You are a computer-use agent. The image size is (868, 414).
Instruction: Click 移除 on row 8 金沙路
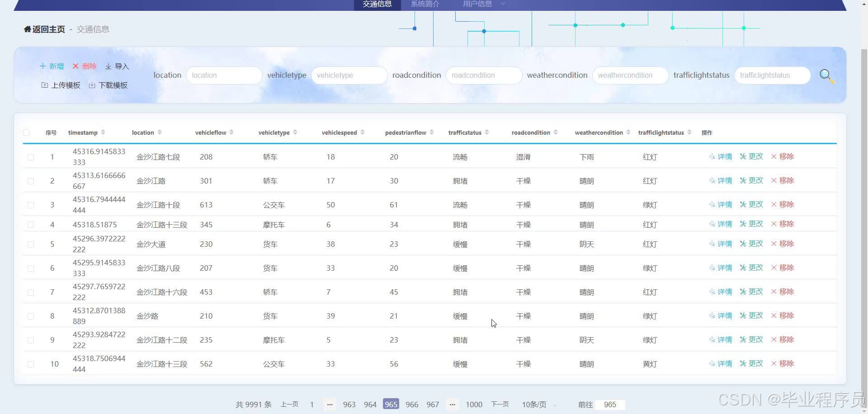(x=783, y=315)
